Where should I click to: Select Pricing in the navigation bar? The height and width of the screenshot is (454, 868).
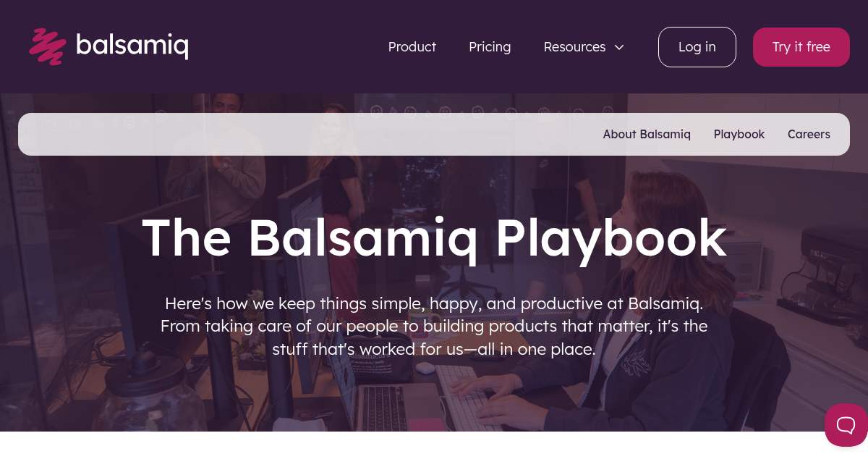coord(490,46)
